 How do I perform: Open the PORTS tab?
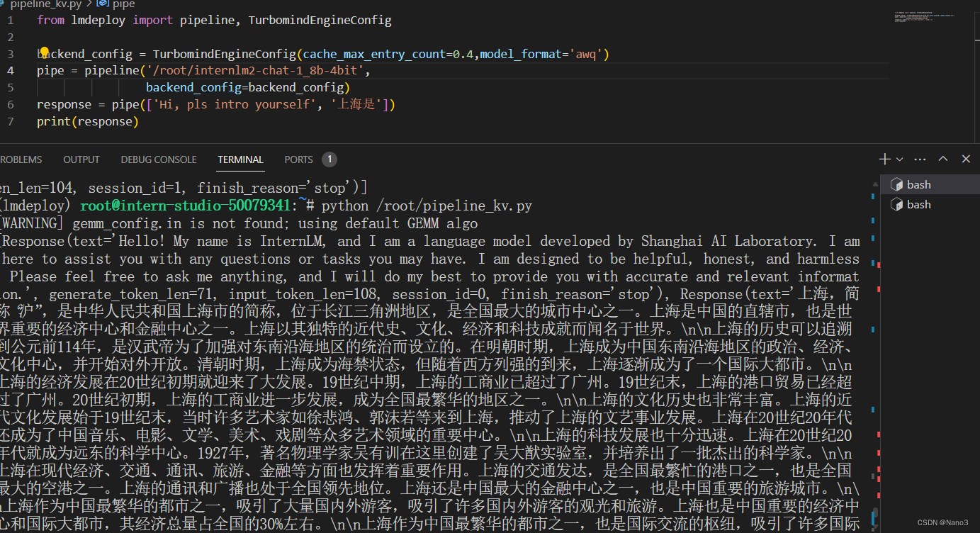tap(298, 159)
